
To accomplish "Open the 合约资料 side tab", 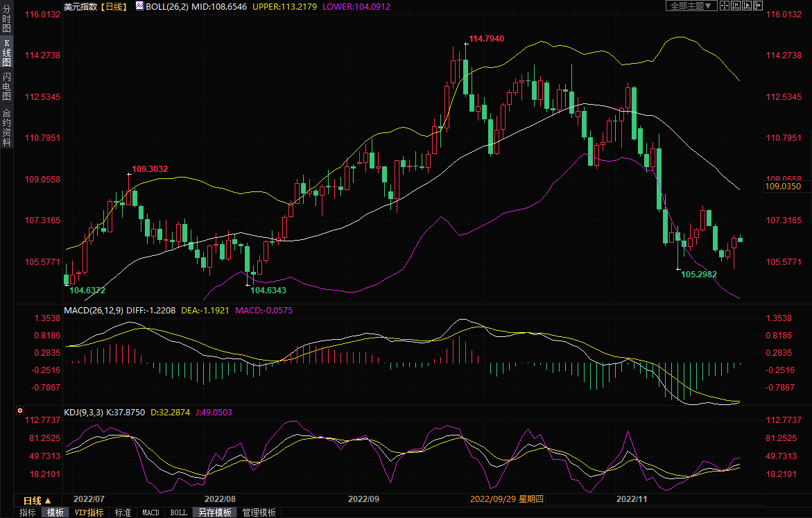I will [6, 128].
